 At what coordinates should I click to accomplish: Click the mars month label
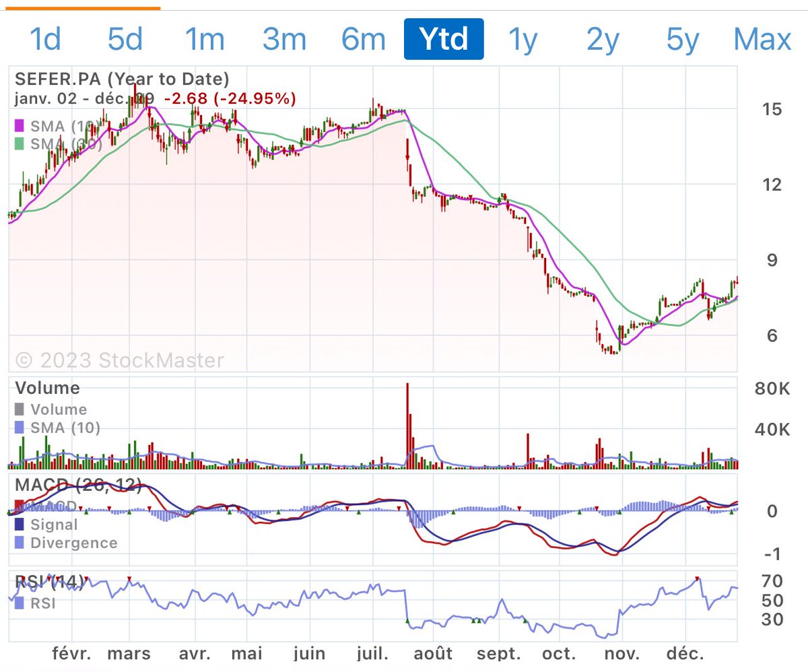[129, 654]
